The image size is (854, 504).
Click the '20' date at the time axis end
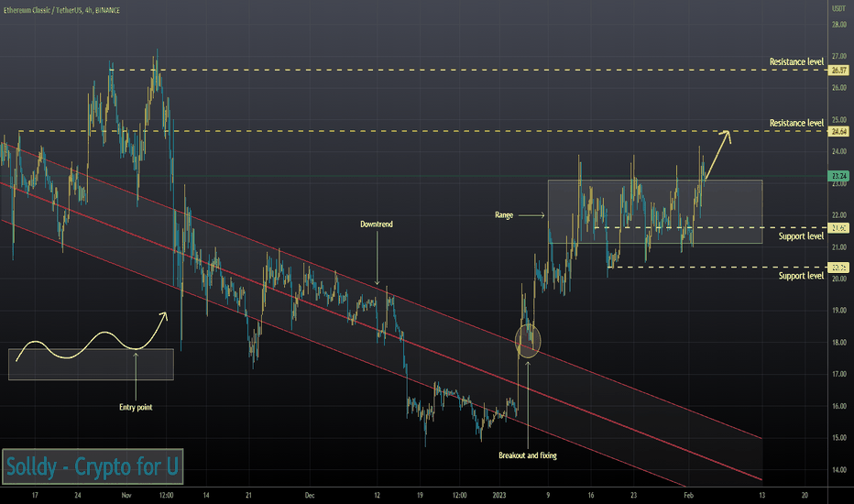point(805,495)
